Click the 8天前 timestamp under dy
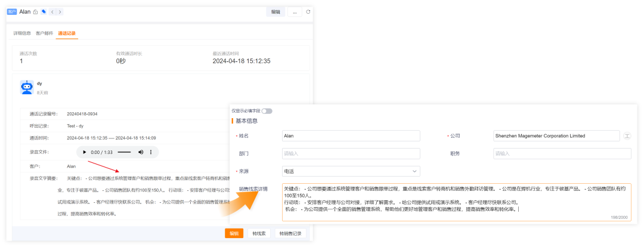 [x=42, y=93]
